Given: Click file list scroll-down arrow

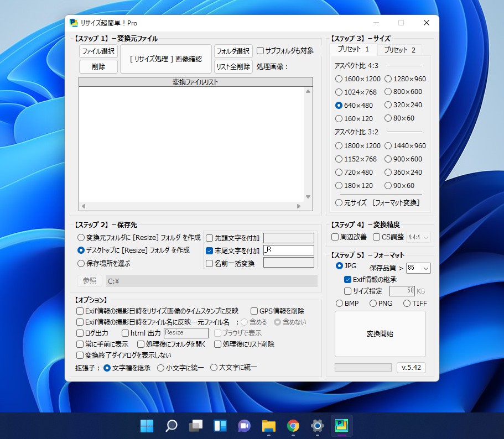Looking at the screenshot, I should 308,197.
